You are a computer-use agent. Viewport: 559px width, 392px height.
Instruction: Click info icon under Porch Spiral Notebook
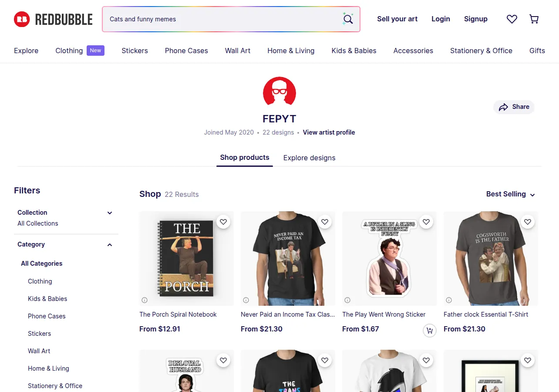(145, 300)
